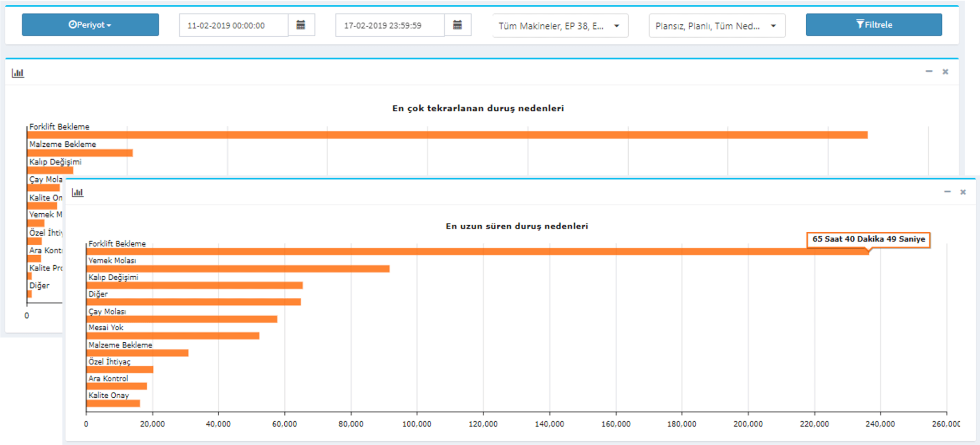Expand the Tüm Makineler machine selector
This screenshot has width=980, height=445.
pos(560,26)
